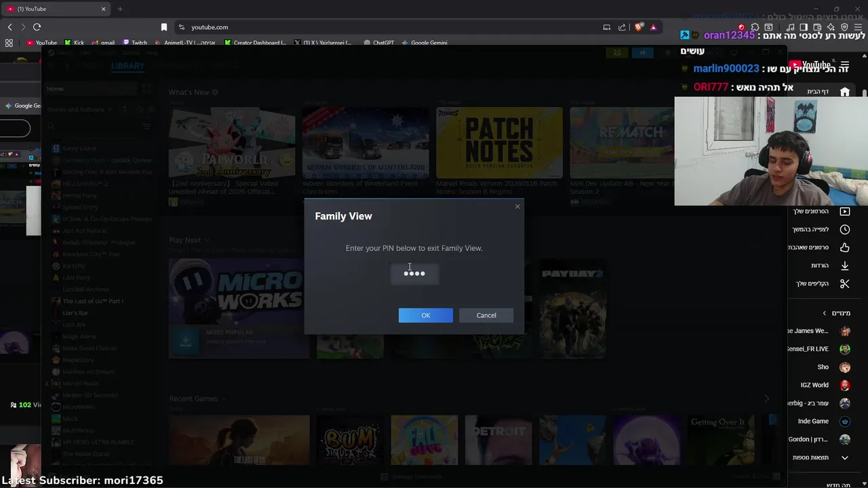Open the Google Gemini bookmark
The height and width of the screenshot is (488, 868).
(x=425, y=43)
